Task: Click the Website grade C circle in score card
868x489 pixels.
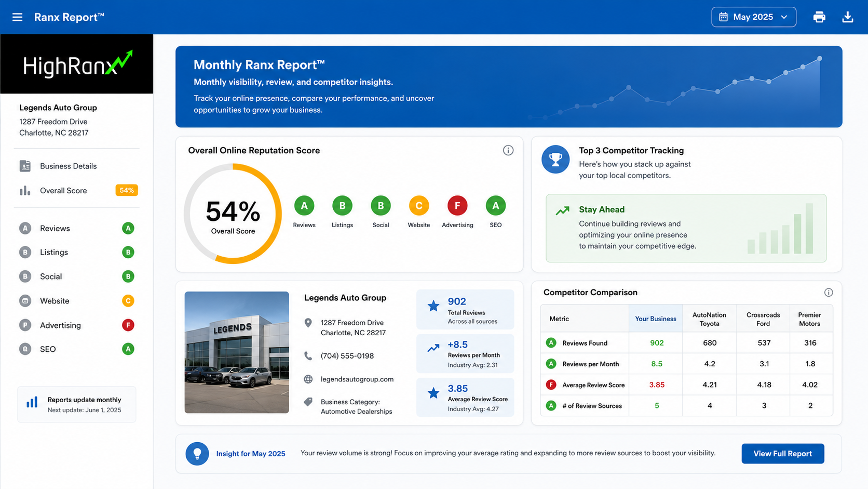Action: point(419,206)
